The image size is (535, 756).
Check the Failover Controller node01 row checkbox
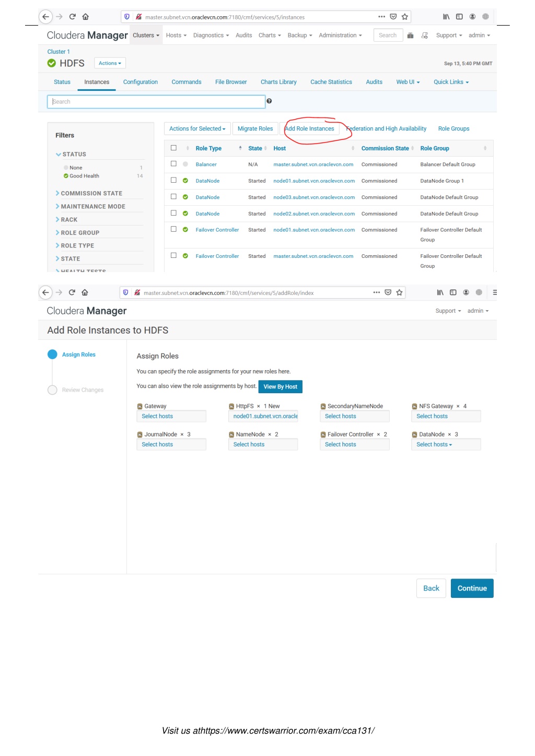pyautogui.click(x=173, y=229)
